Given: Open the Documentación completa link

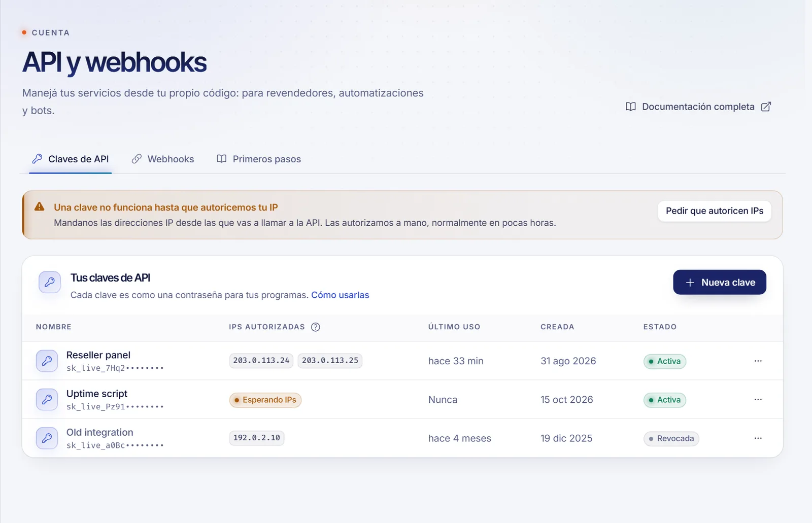Looking at the screenshot, I should point(698,107).
